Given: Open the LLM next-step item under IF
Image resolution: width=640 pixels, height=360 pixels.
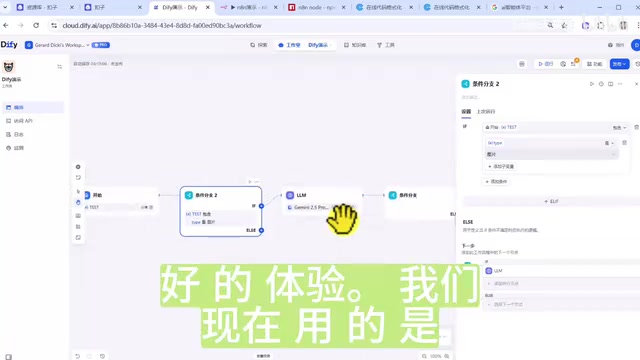Looking at the screenshot, I should 562,271.
